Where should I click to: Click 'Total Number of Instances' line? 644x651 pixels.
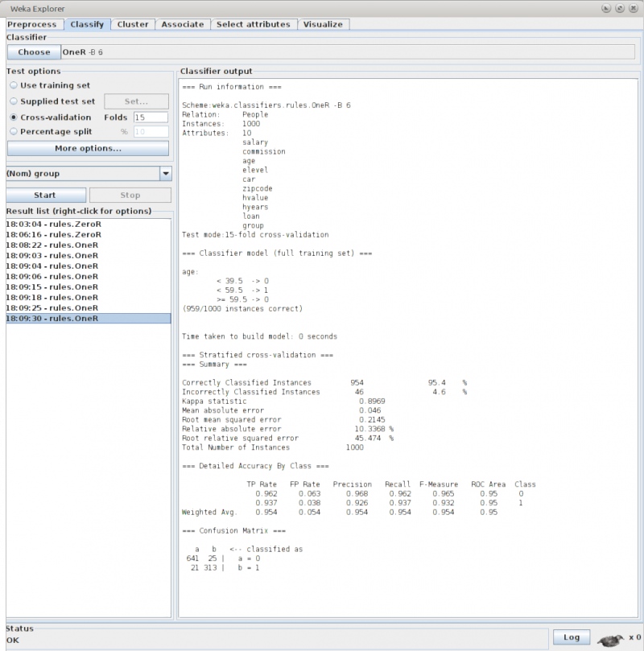pyautogui.click(x=273, y=447)
